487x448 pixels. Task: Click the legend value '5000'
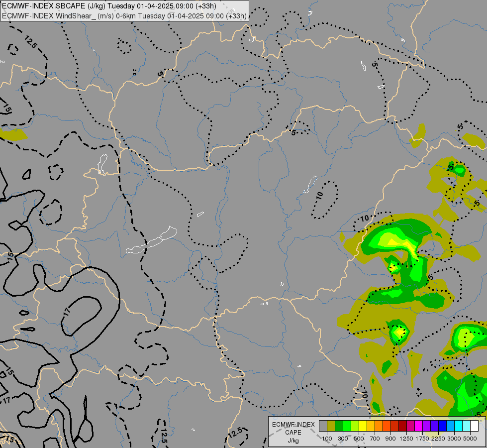[470, 439]
